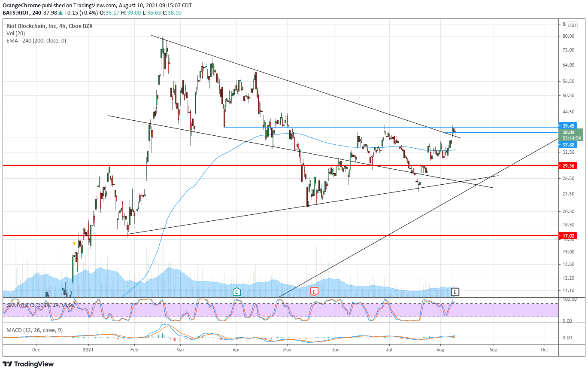
Task: Click the yellow down-triangle marker near late December
Action: (74, 244)
